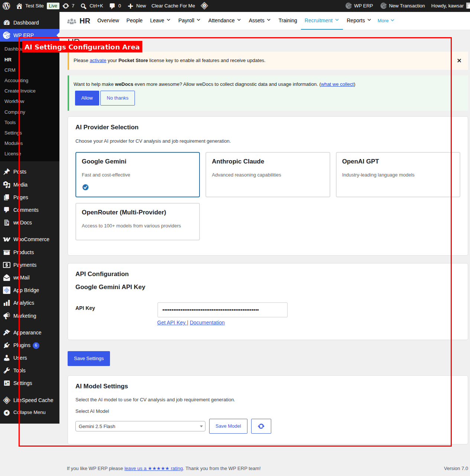Open the updates icon showing 7
This screenshot has height=476, width=470.
pos(66,6)
